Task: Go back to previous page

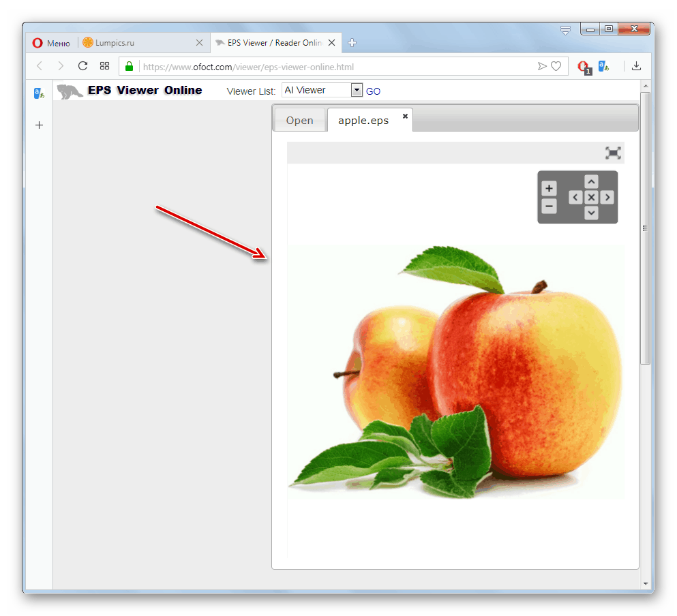Action: pyautogui.click(x=40, y=66)
